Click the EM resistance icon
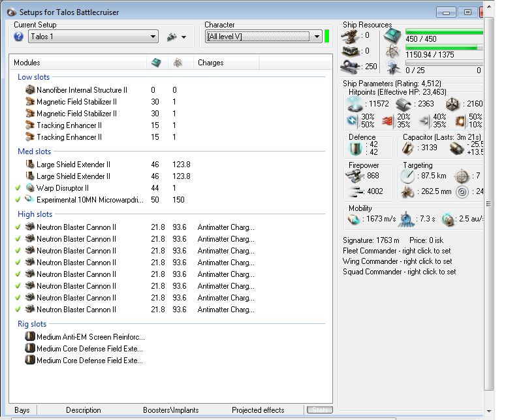The width and height of the screenshot is (506, 420). point(353,121)
